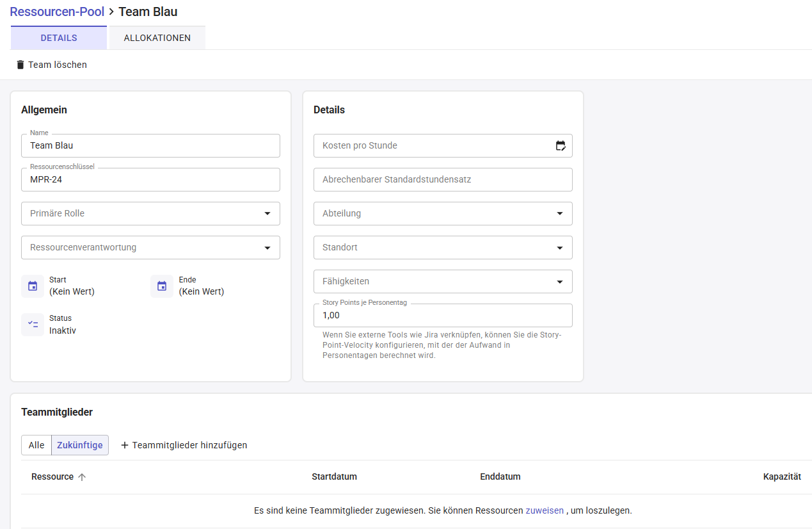Screen dimensions: 812x529
Task: Click the sort arrow next to Ressource
Action: 82,477
